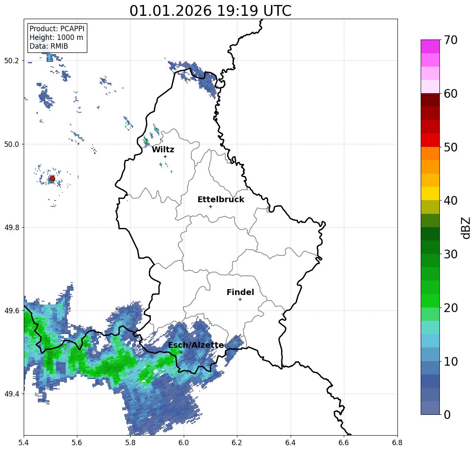Image resolution: width=476 pixels, height=451 pixels.
Task: Click the colorbar value 50
Action: coord(451,147)
